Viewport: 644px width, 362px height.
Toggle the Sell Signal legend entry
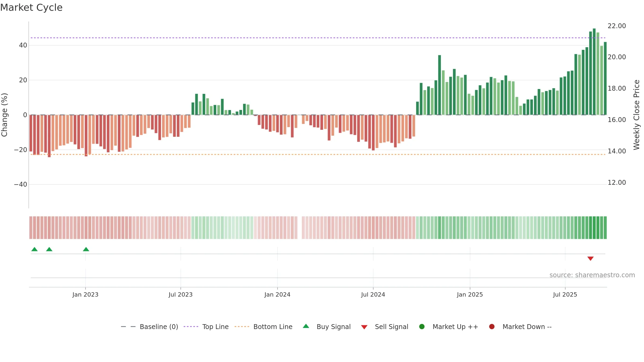coord(385,327)
